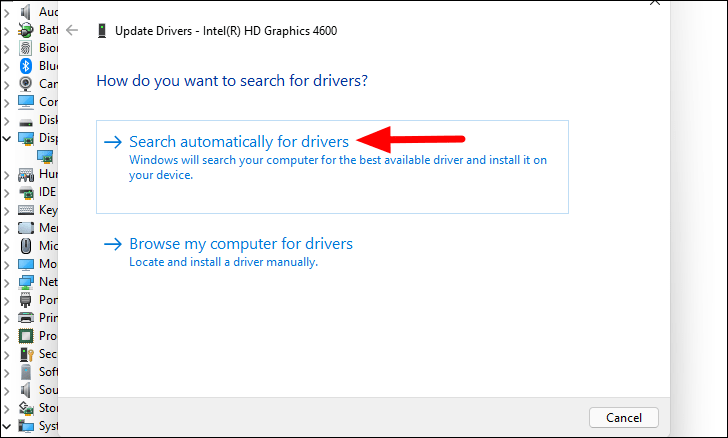Click the Network adapters icon
728x438 pixels.
pos(26,282)
